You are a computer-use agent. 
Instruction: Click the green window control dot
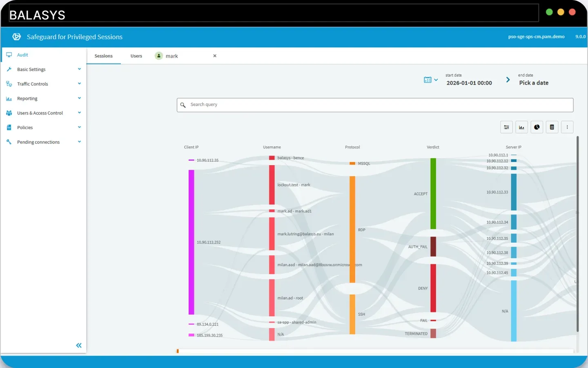549,12
